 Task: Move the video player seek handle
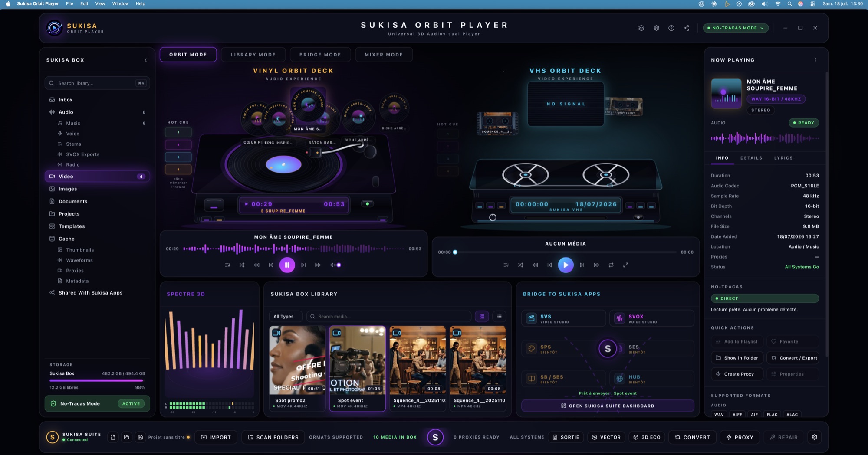click(x=455, y=252)
